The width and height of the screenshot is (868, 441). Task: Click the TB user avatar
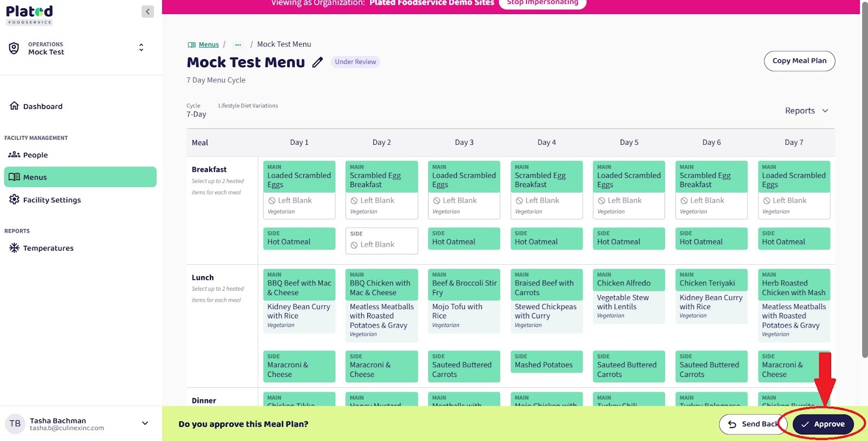coord(15,424)
